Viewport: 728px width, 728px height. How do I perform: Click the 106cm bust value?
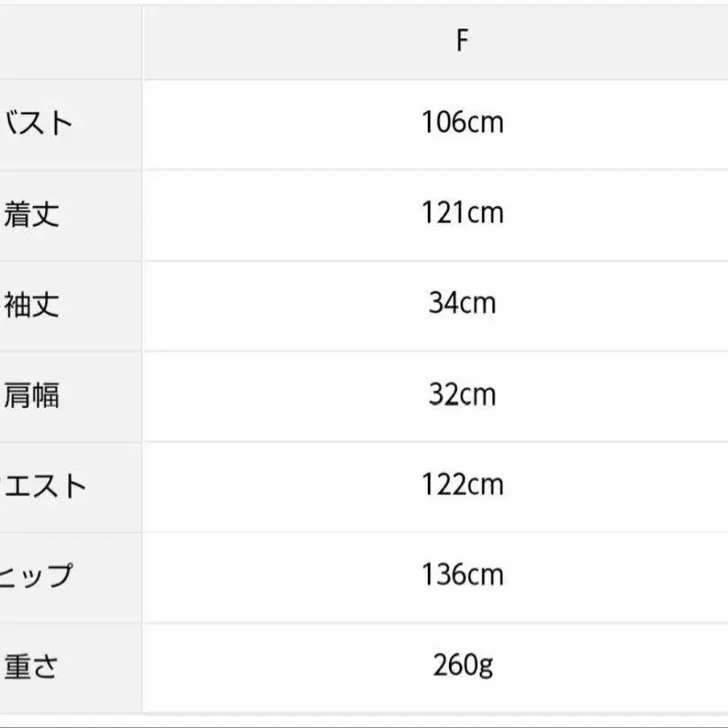(461, 122)
